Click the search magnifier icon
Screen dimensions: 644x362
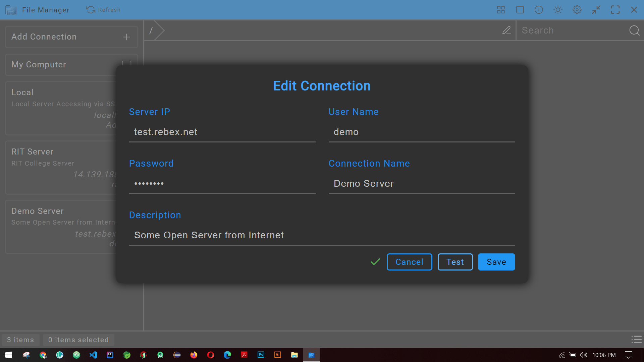click(634, 30)
